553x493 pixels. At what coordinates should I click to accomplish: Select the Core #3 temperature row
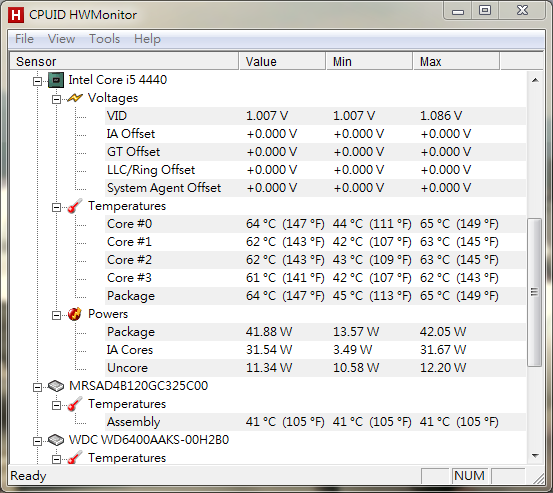(x=315, y=278)
